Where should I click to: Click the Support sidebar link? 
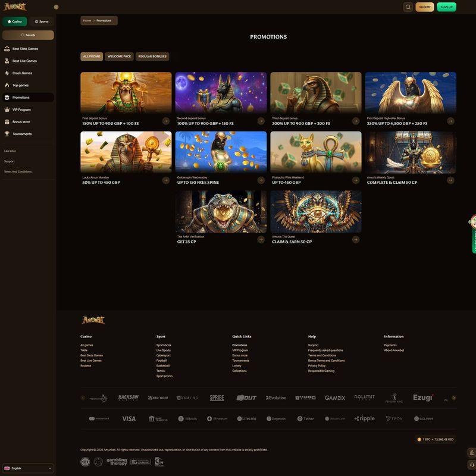coord(10,161)
